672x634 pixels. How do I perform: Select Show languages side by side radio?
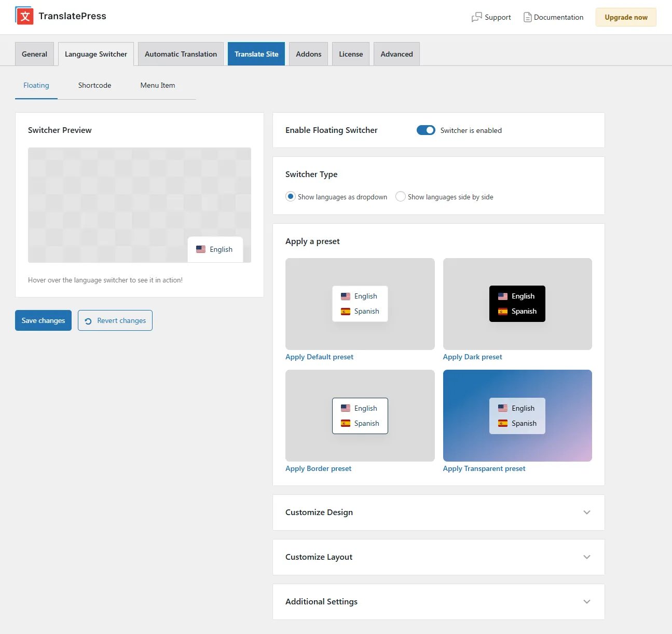(x=401, y=197)
